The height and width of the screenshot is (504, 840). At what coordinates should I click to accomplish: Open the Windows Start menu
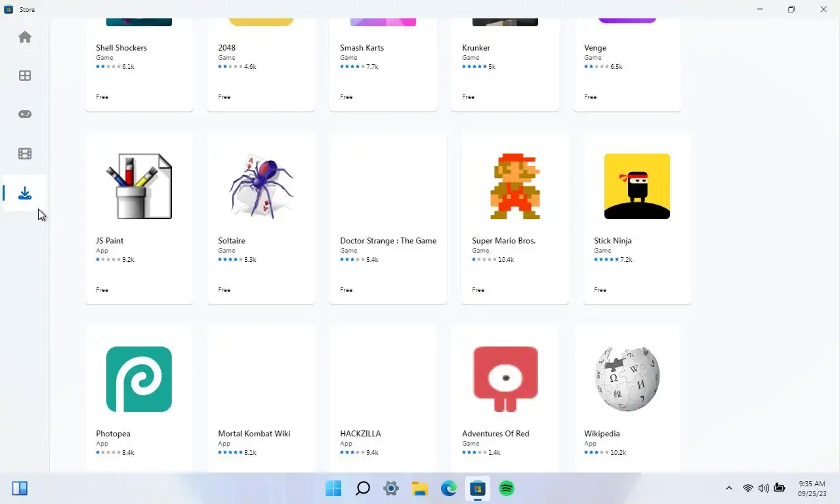coord(333,488)
